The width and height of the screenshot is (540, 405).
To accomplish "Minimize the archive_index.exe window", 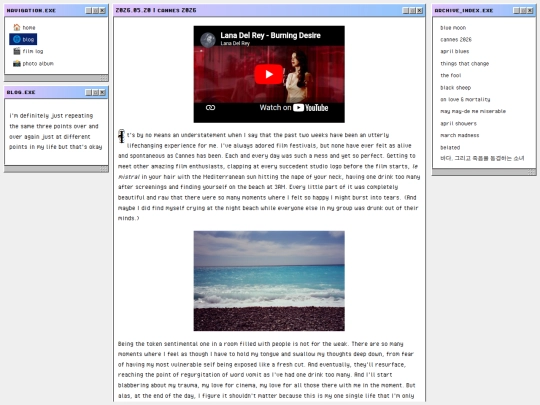I will coord(517,11).
